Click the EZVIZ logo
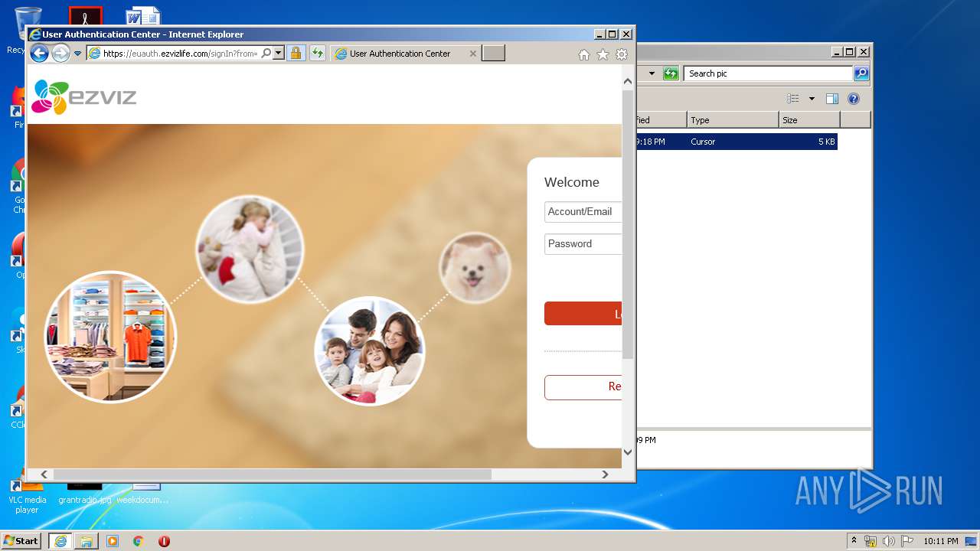The width and height of the screenshot is (980, 551). (83, 97)
